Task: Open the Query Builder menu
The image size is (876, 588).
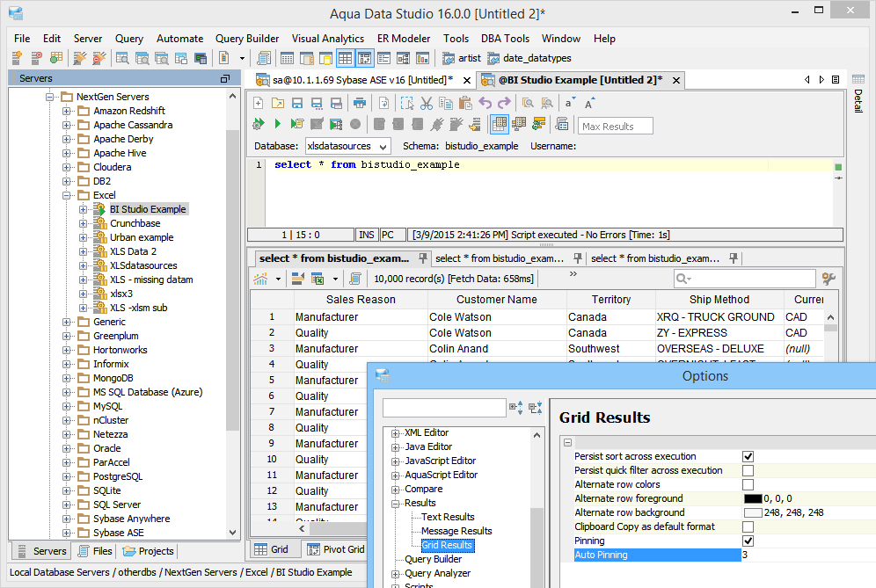Action: click(247, 39)
